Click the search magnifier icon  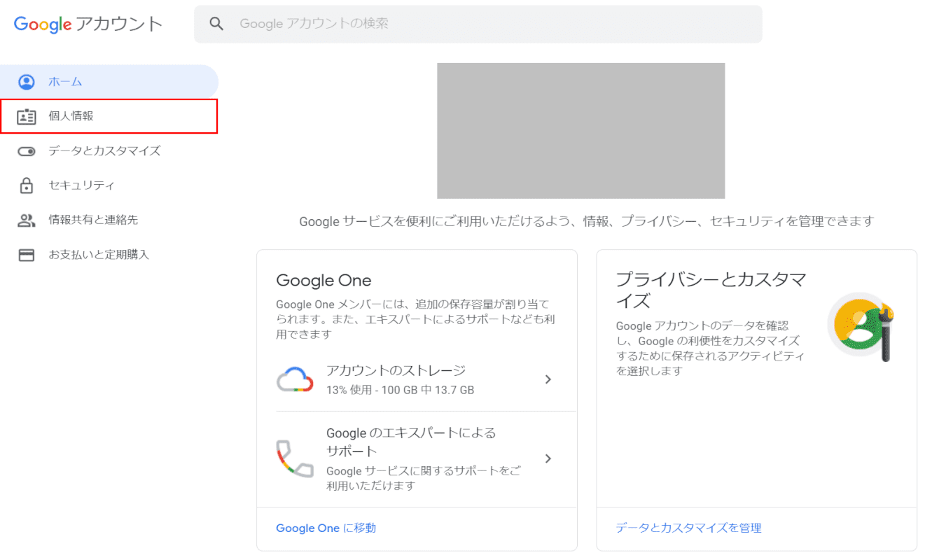pos(217,24)
